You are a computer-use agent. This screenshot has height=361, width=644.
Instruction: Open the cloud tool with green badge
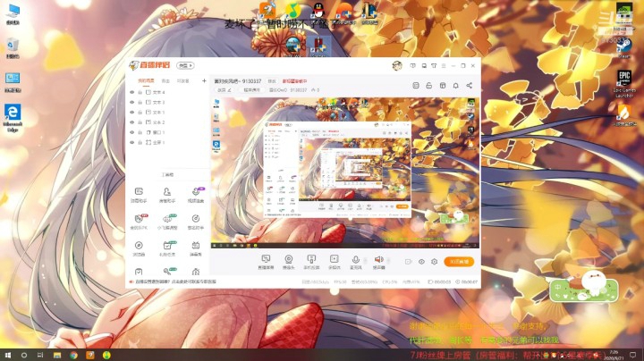click(x=166, y=221)
